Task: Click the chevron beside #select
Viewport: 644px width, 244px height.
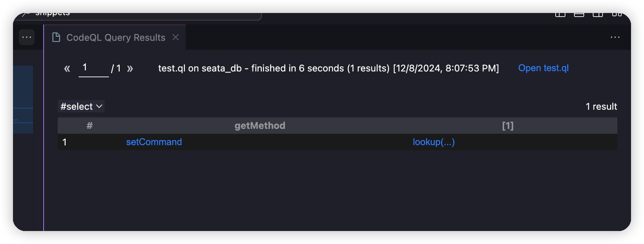Action: (x=99, y=106)
